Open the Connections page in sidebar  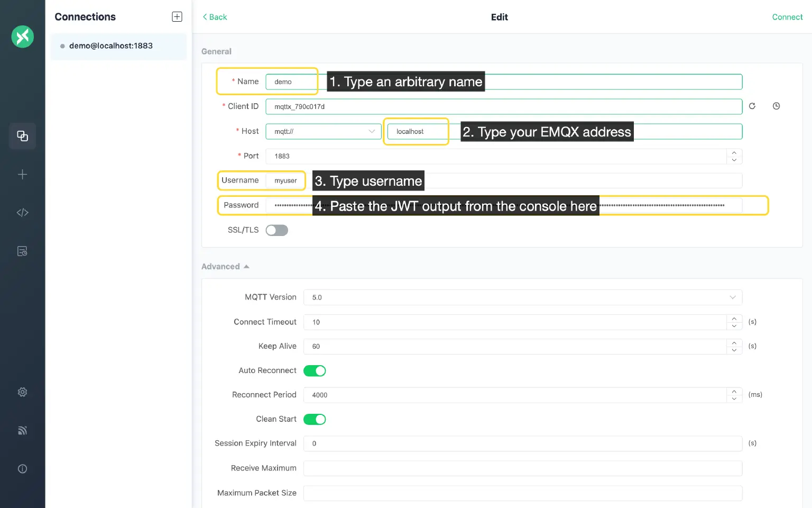[22, 136]
